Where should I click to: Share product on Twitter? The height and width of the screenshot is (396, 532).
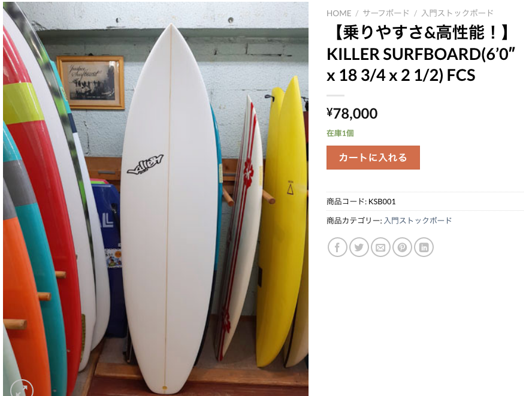[x=359, y=247]
